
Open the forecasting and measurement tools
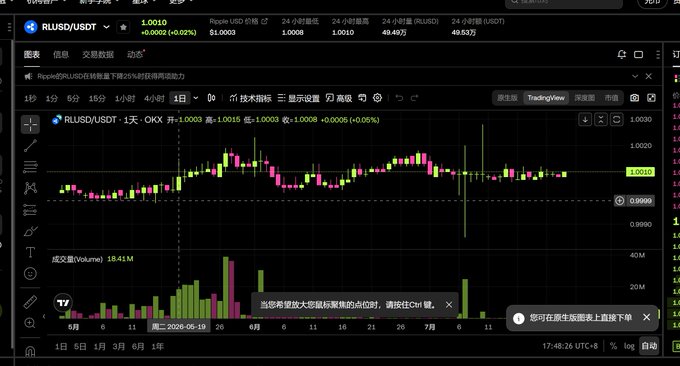[x=30, y=209]
